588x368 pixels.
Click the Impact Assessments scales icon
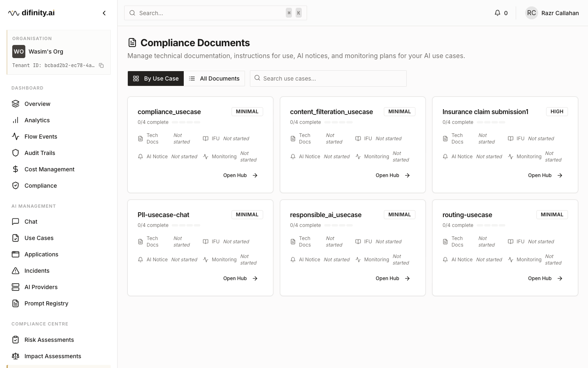pos(16,356)
